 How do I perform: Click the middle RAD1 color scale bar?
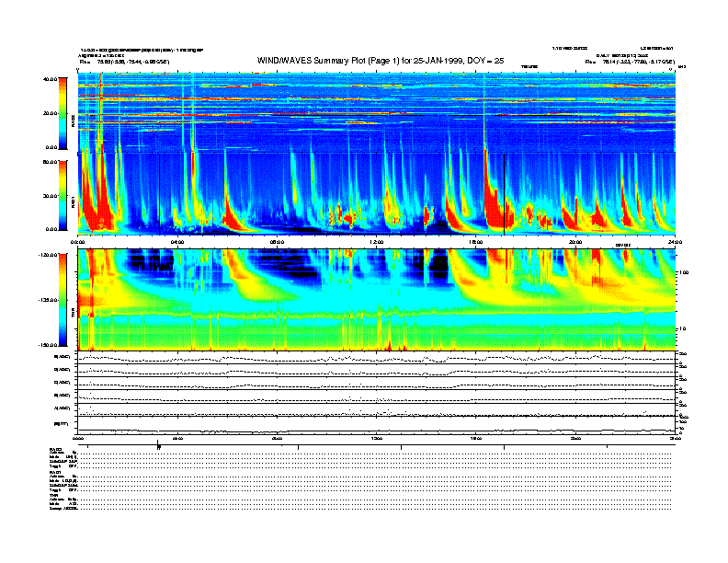63,195
